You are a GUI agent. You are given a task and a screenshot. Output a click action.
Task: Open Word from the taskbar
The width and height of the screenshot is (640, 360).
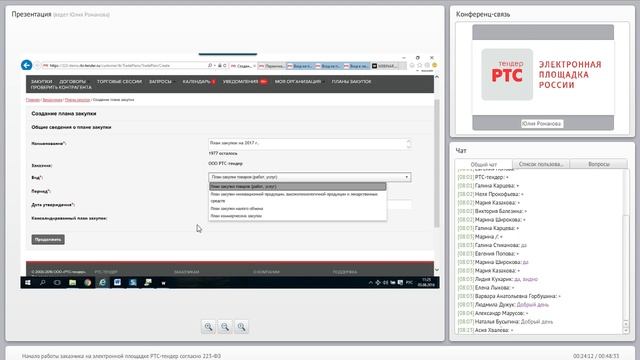click(x=118, y=282)
